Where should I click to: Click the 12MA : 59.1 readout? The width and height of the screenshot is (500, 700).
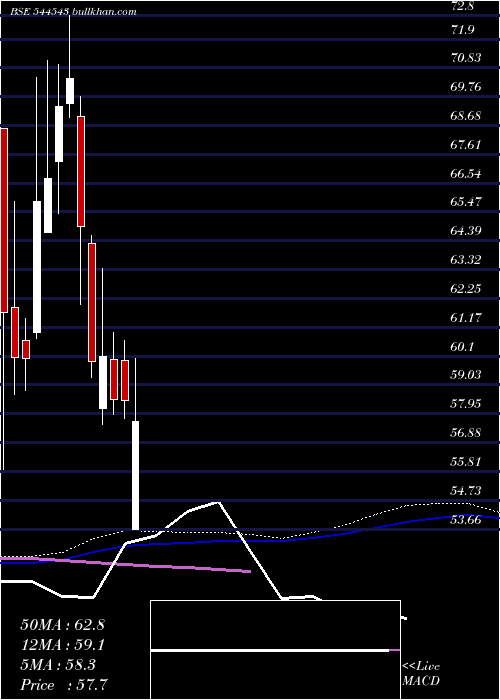tap(62, 645)
